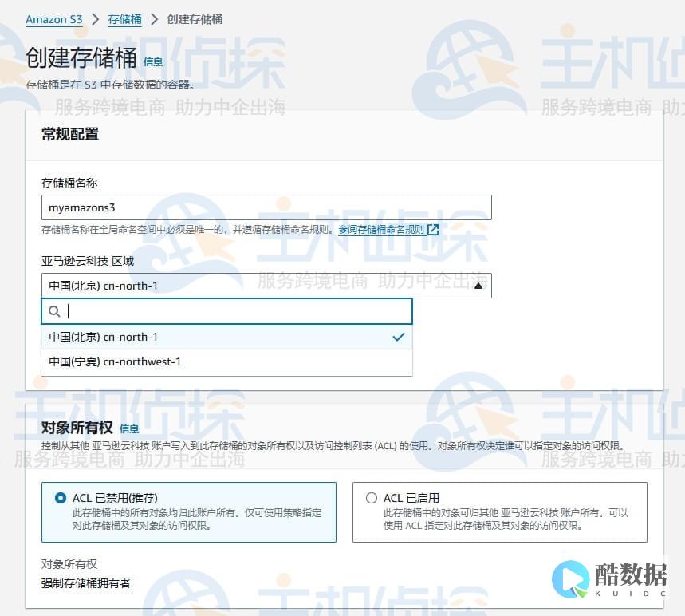This screenshot has height=616, width=685.
Task: Collapse the 亚马逊云科技 区域 dropdown arrow
Action: coord(478,286)
